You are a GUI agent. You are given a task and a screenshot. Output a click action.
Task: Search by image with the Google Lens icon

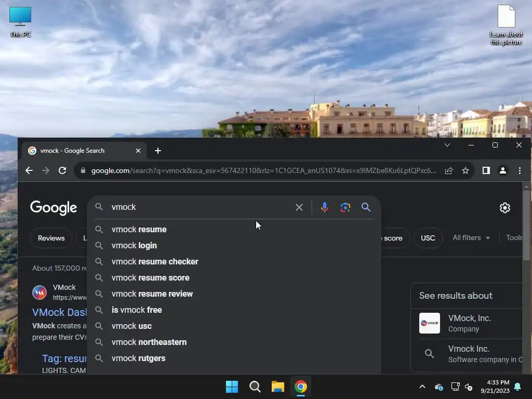[345, 207]
